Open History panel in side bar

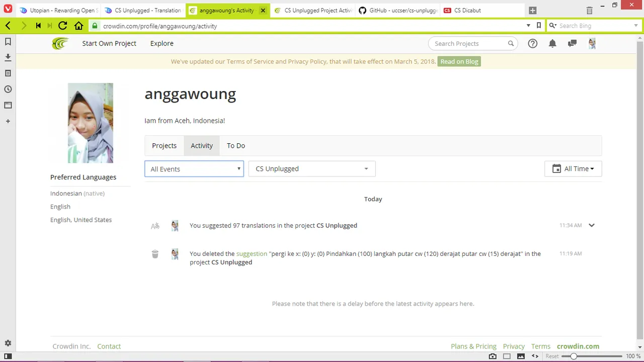[8, 89]
